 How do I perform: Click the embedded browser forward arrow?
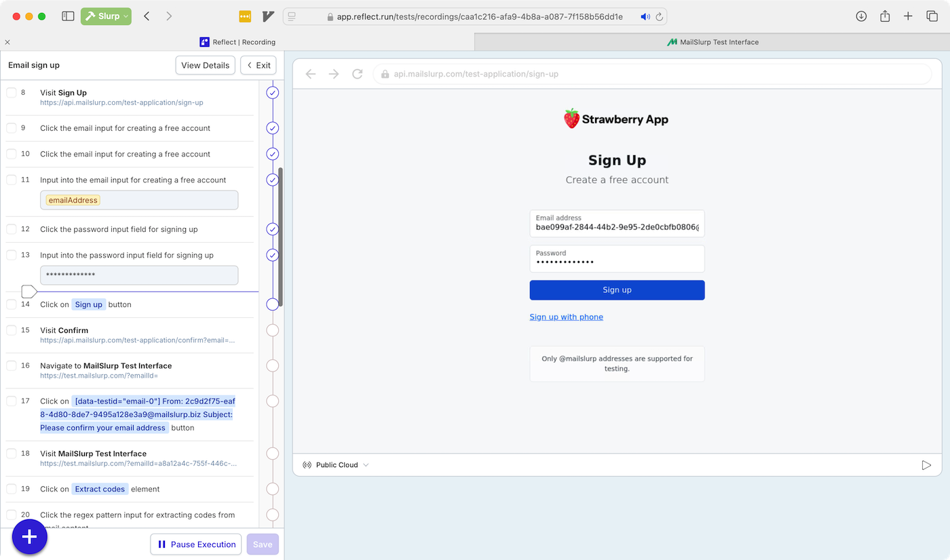point(334,74)
